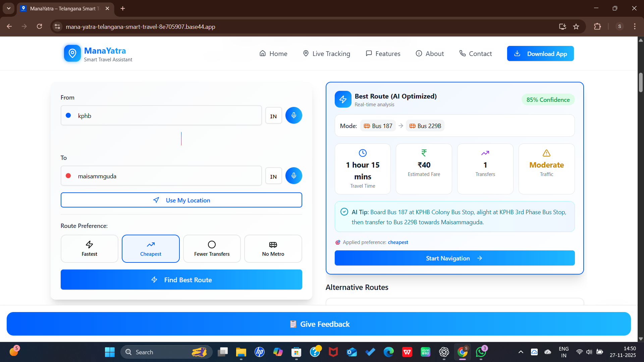Click the install-app icon in the address bar
This screenshot has height=362, width=644.
pyautogui.click(x=562, y=26)
